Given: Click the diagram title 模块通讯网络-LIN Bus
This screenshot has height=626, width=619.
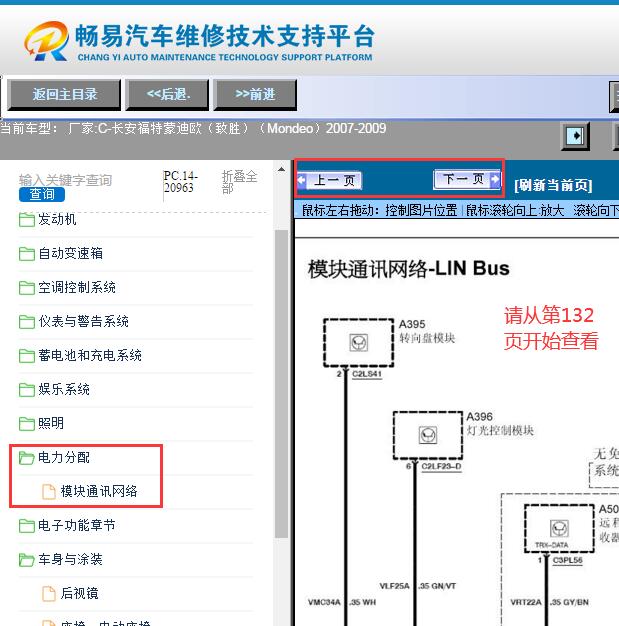Looking at the screenshot, I should coord(409,268).
